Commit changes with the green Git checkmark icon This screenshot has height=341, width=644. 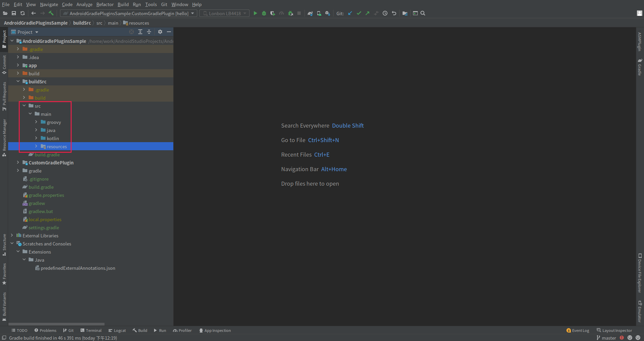359,14
